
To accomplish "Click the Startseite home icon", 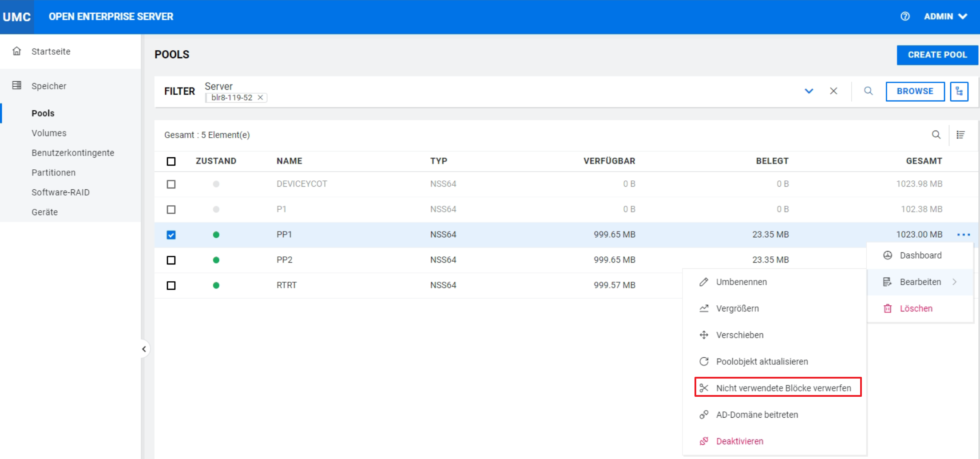I will point(17,51).
